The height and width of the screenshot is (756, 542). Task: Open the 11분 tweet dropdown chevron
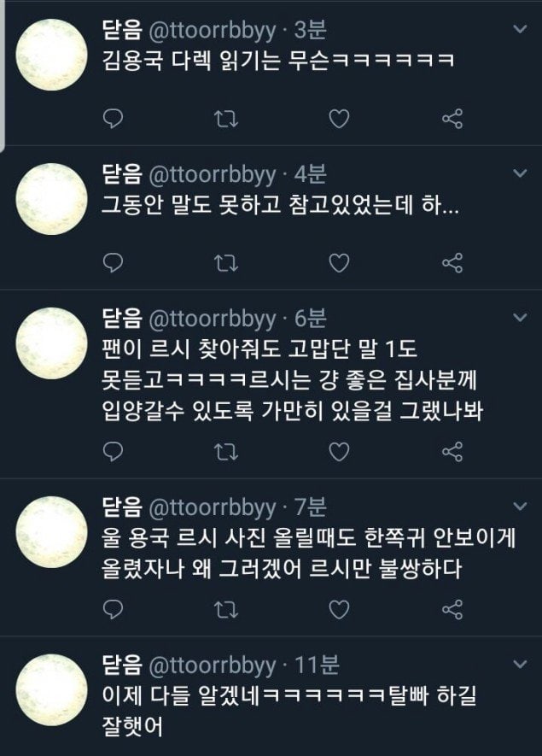tap(518, 662)
